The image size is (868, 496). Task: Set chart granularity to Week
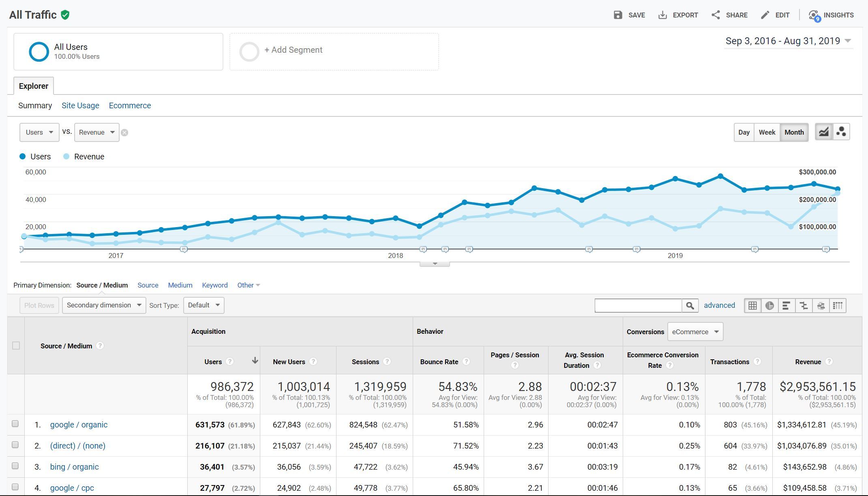click(767, 132)
